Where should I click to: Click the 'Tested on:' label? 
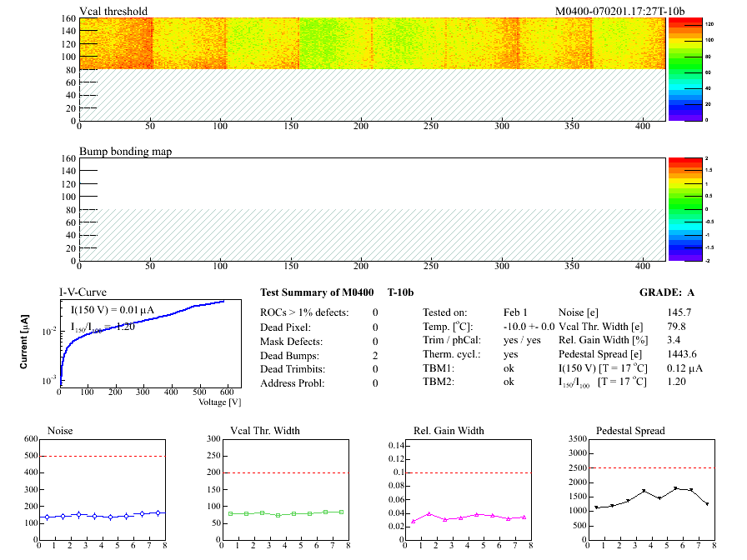coord(445,312)
